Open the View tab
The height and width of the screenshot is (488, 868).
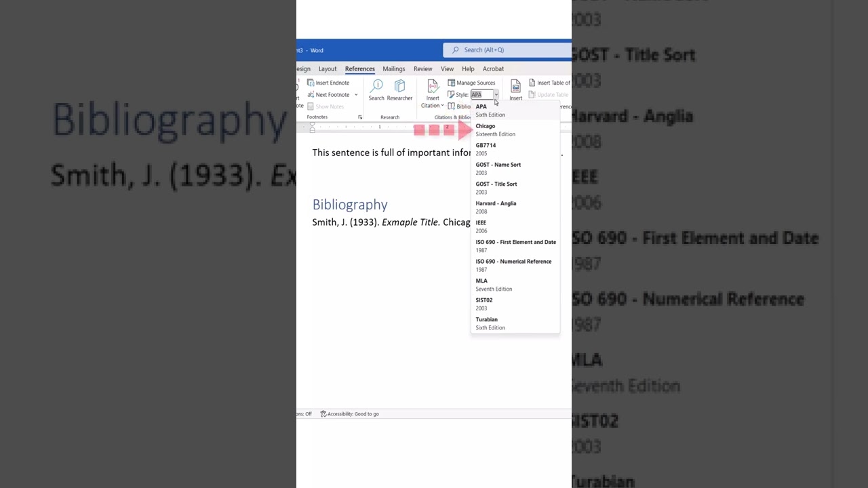[447, 68]
